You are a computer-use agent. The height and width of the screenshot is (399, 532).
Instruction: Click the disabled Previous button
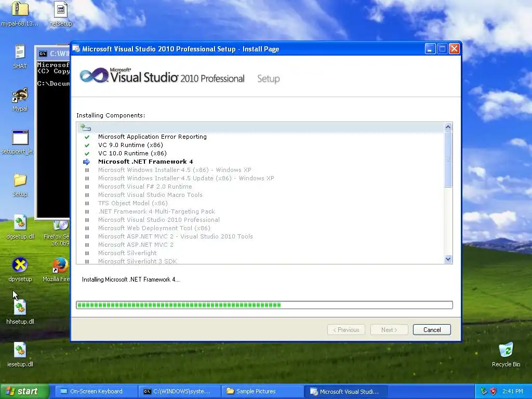(x=346, y=330)
